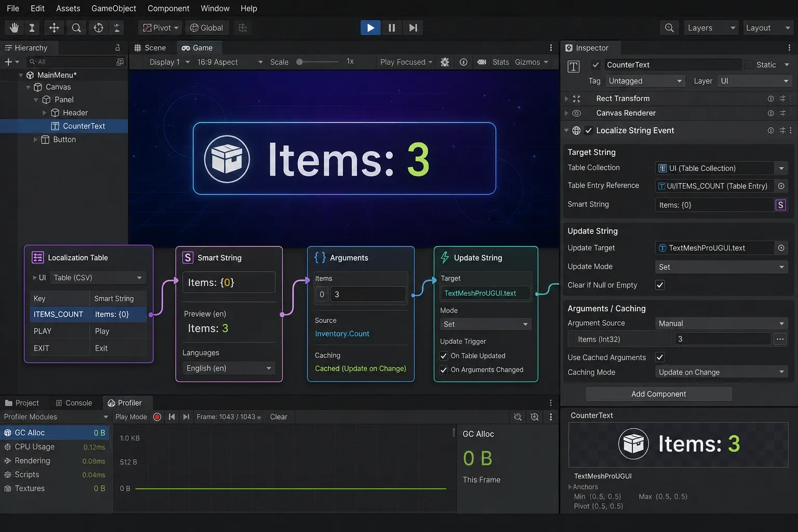The width and height of the screenshot is (798, 532).
Task: Open Table Entry Reference object picker
Action: [x=781, y=185]
